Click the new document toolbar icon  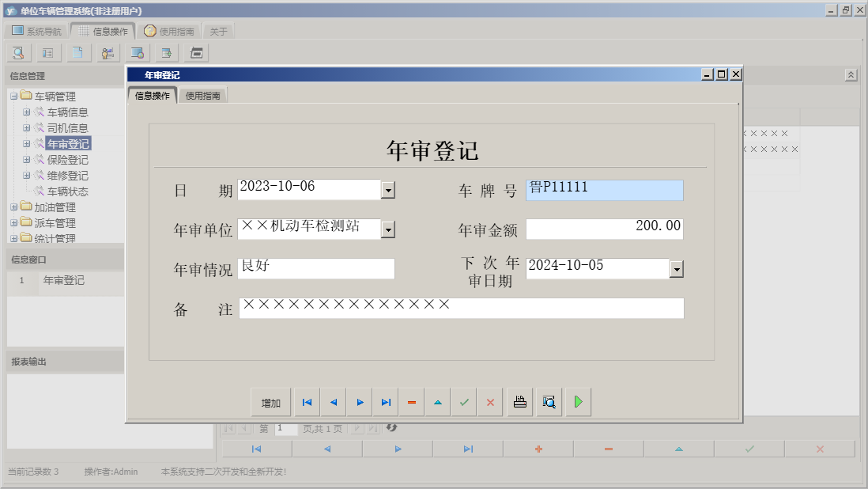click(76, 52)
